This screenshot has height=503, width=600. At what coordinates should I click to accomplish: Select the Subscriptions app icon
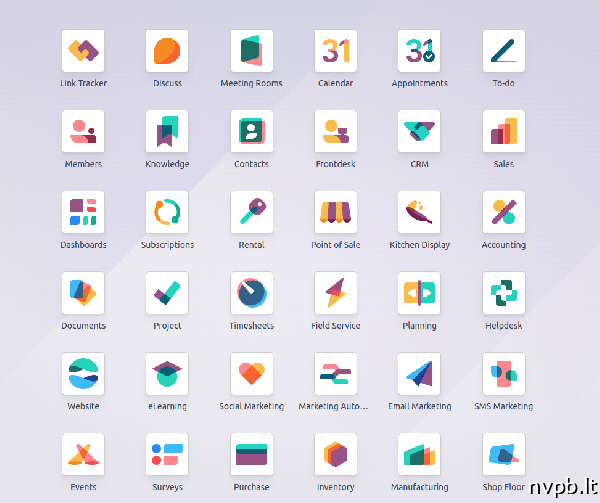pyautogui.click(x=167, y=212)
